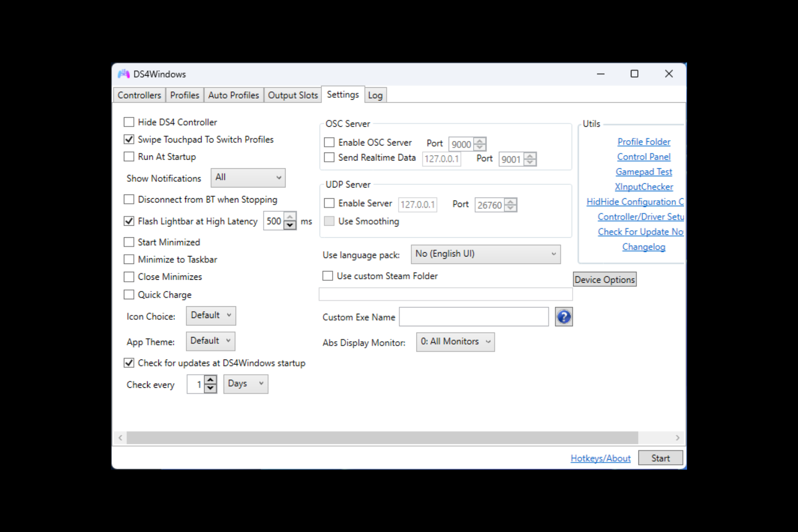Decrease the Check every interval number
The image size is (798, 532).
pyautogui.click(x=211, y=389)
